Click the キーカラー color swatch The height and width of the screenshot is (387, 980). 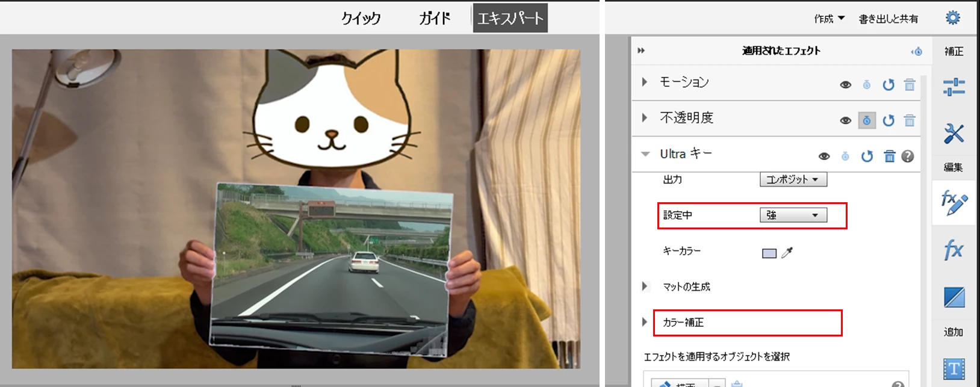(769, 253)
